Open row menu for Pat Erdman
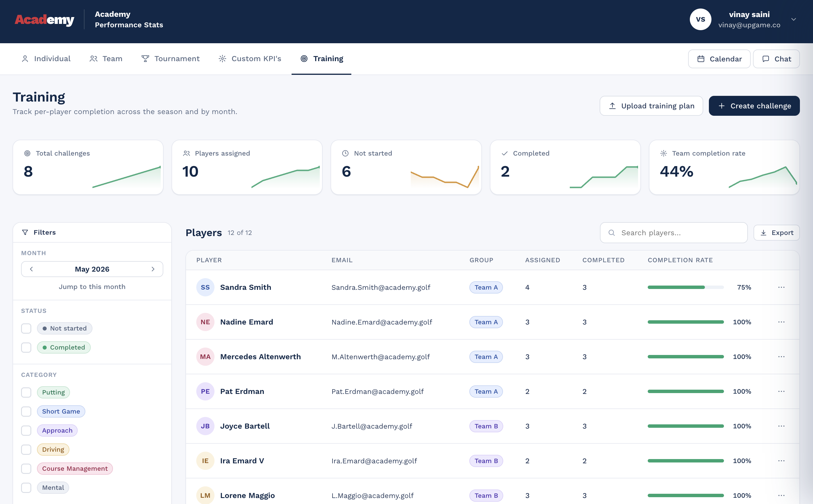 coord(781,391)
